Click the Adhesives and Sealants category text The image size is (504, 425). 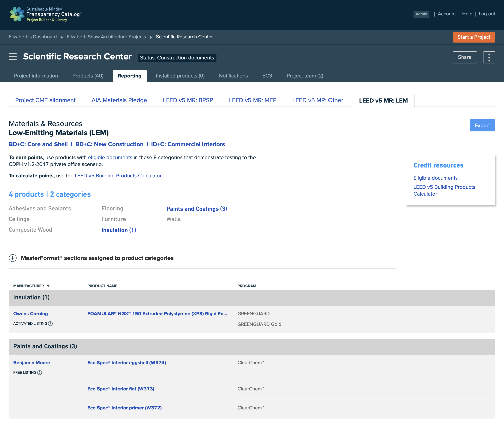pyautogui.click(x=40, y=209)
